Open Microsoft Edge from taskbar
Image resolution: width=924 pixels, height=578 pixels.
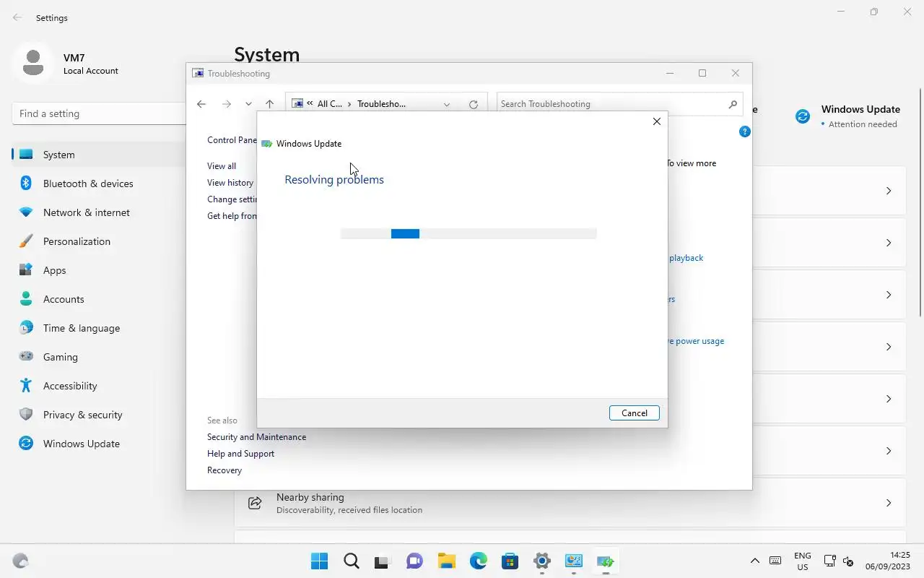pyautogui.click(x=478, y=561)
